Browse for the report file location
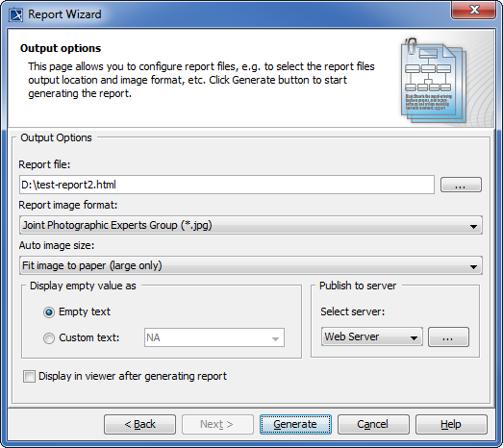This screenshot has width=503, height=448. coord(461,185)
